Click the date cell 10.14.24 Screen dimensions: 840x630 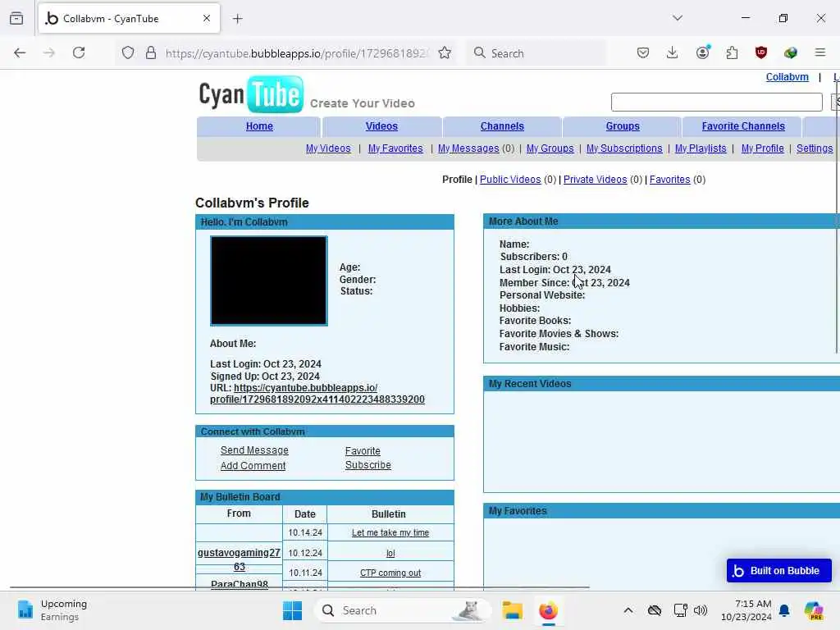tap(305, 533)
